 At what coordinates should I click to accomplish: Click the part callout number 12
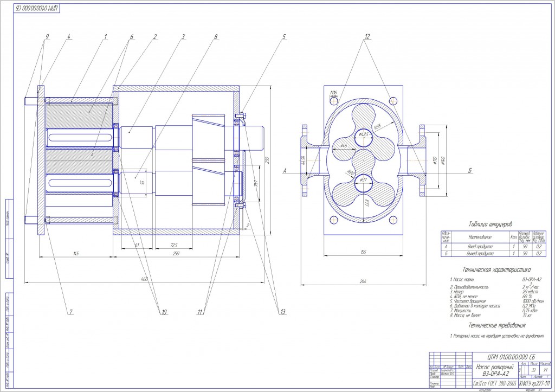[x=367, y=36]
